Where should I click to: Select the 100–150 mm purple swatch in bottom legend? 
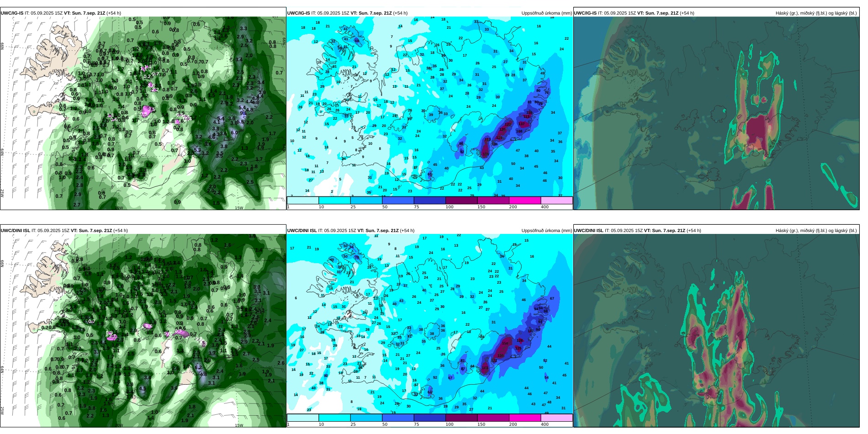[461, 418]
